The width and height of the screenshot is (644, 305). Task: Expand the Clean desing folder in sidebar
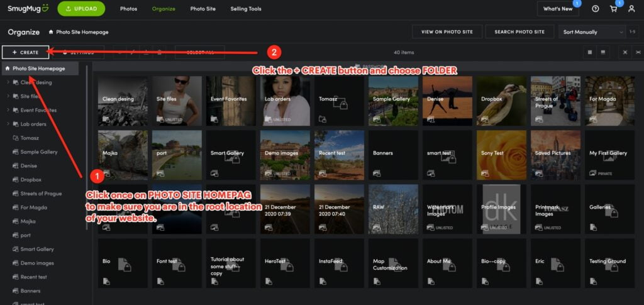(8, 82)
